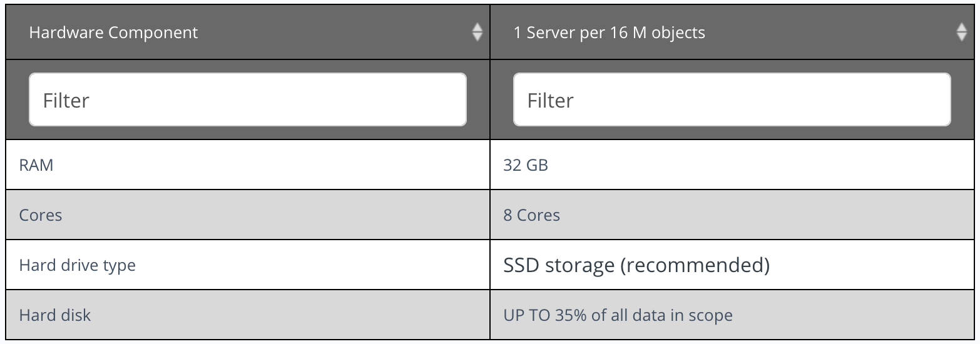Focus the Filter box under Hardware Component
Viewport: 980px width, 344px height.
tap(248, 99)
